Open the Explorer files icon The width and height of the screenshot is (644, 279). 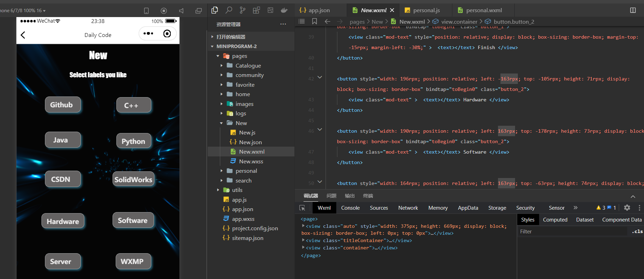(215, 10)
